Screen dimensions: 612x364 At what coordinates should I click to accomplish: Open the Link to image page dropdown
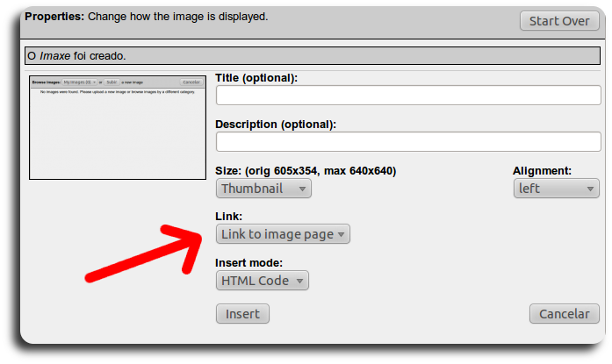282,234
